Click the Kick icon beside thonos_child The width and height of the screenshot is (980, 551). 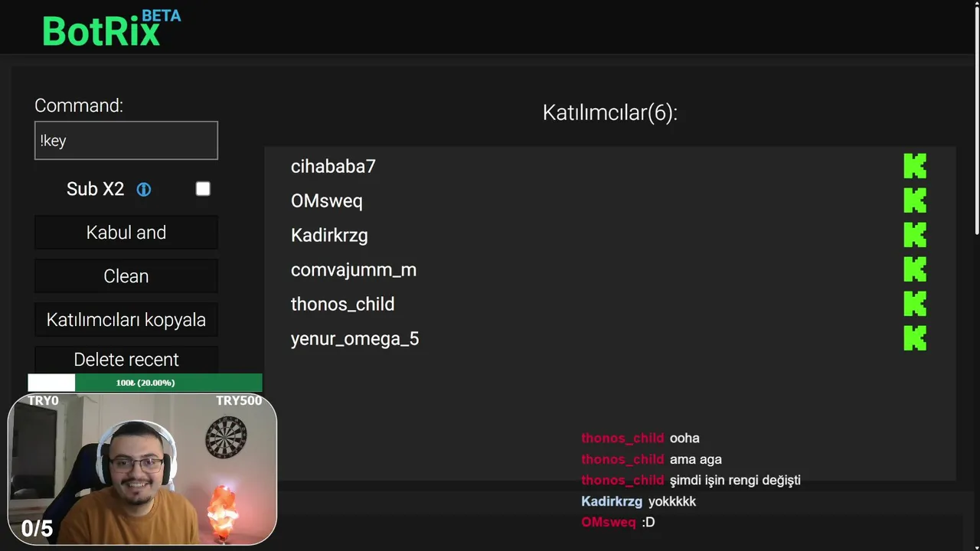tap(915, 304)
